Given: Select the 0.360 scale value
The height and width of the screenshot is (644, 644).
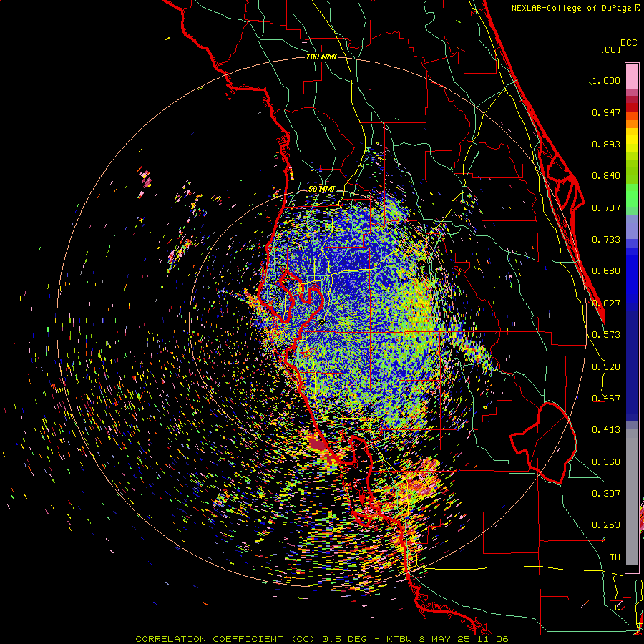Looking at the screenshot, I should (x=606, y=462).
